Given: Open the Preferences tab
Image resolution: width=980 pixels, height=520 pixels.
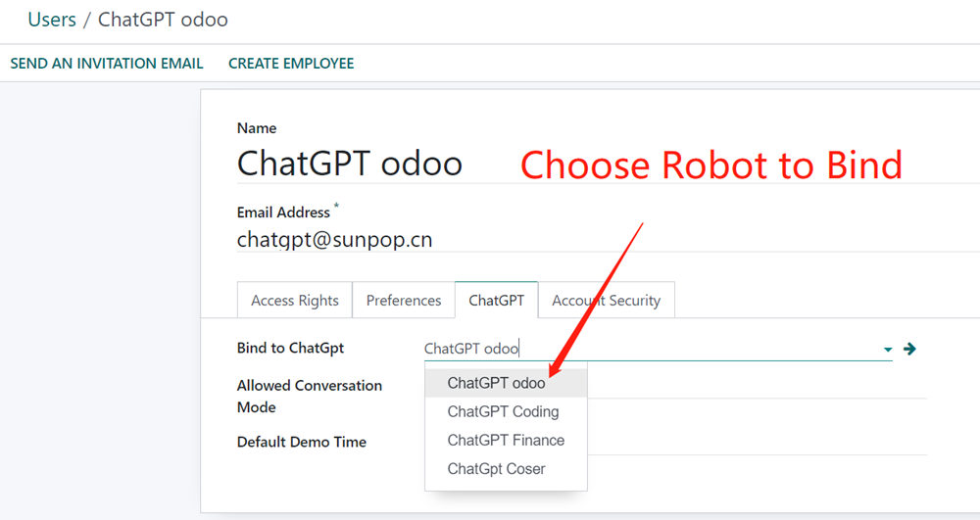Looking at the screenshot, I should (x=404, y=301).
